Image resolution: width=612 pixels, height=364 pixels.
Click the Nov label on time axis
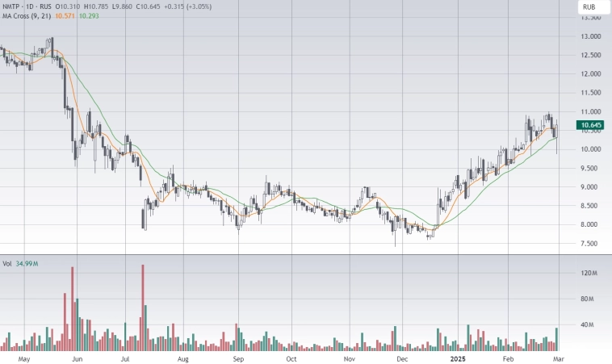click(x=350, y=359)
